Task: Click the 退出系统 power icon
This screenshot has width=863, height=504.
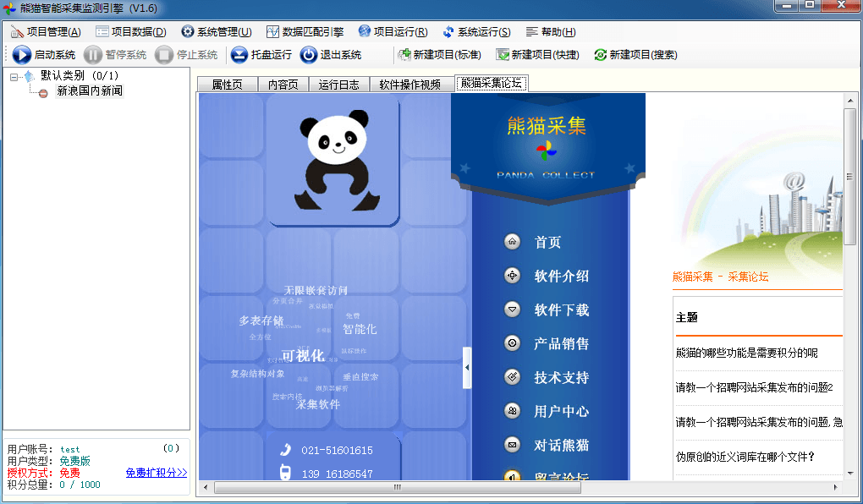Action: (309, 55)
